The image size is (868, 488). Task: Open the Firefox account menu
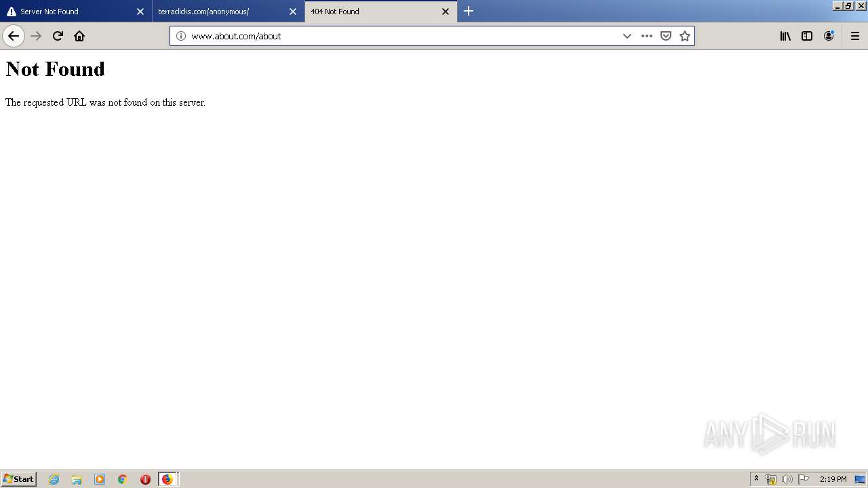pos(829,36)
